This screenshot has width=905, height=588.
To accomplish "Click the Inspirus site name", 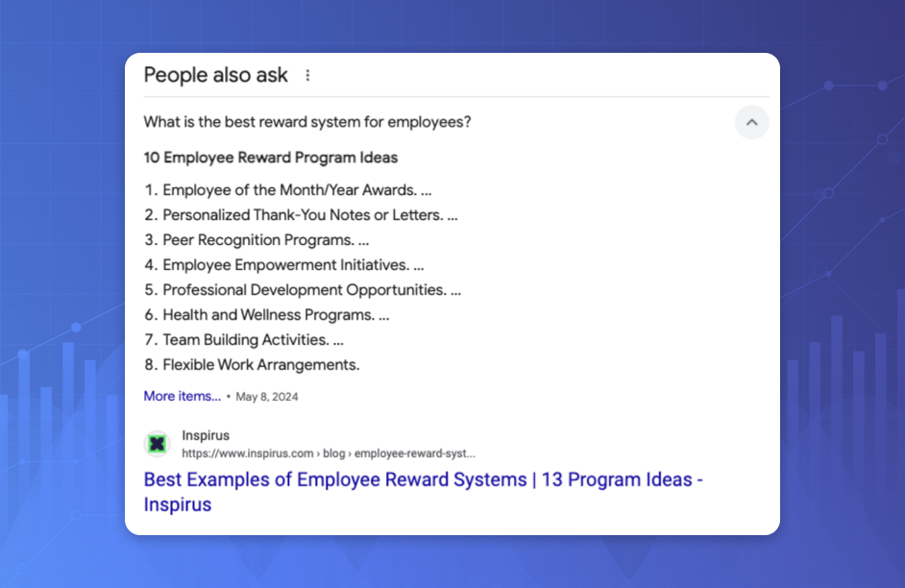I will click(206, 435).
